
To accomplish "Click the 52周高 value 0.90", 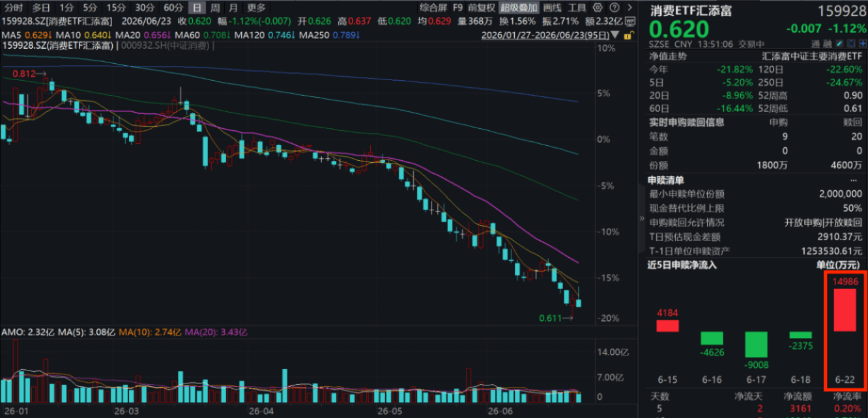I will [x=854, y=95].
